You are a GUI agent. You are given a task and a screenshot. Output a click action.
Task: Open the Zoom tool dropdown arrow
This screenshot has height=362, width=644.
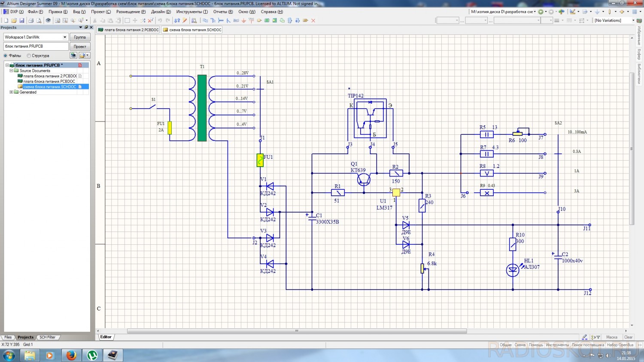point(86,20)
